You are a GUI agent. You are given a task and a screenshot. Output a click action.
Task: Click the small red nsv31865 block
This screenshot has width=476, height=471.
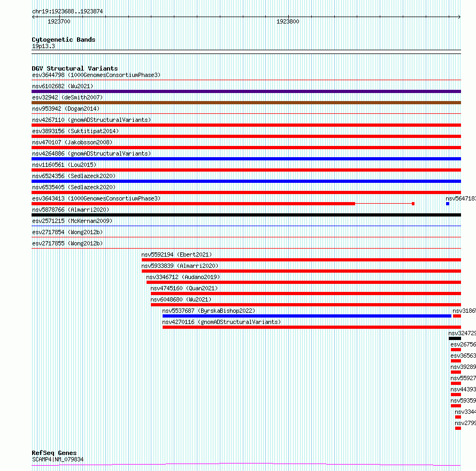click(457, 316)
